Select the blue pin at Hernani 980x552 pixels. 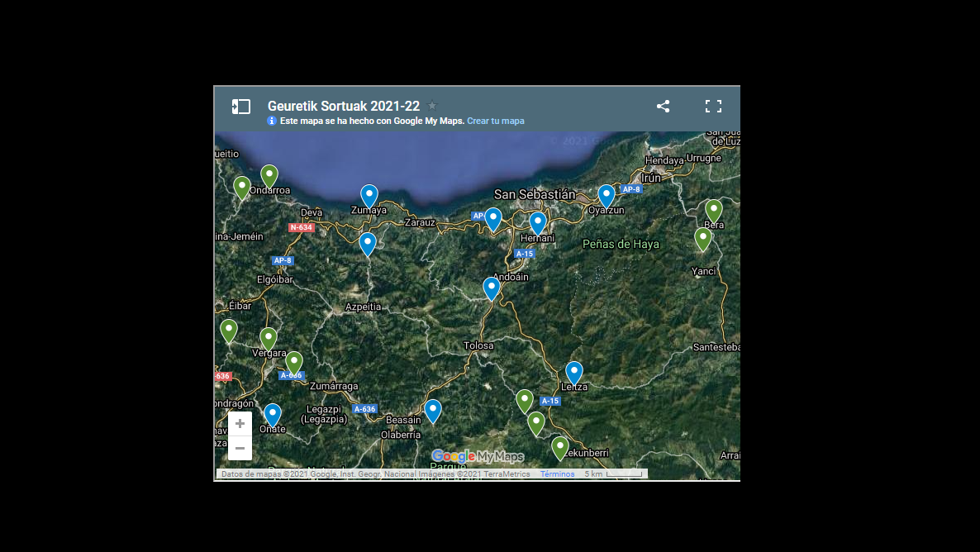(538, 222)
